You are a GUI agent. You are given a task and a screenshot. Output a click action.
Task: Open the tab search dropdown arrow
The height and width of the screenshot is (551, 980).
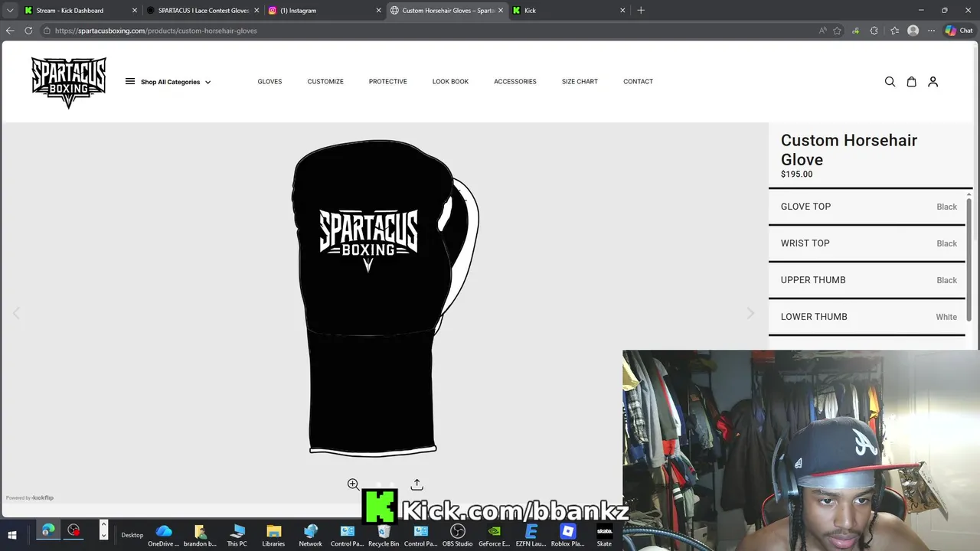pos(10,11)
